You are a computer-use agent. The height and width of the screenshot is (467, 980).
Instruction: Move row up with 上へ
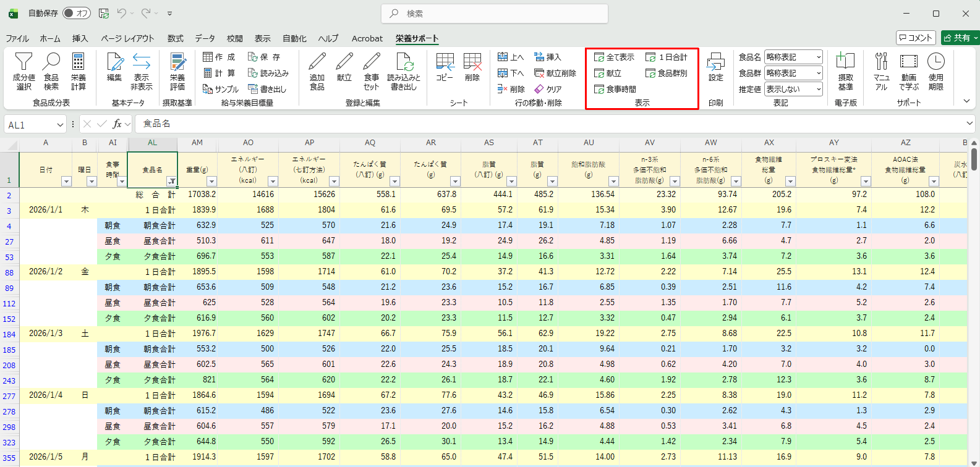click(511, 57)
